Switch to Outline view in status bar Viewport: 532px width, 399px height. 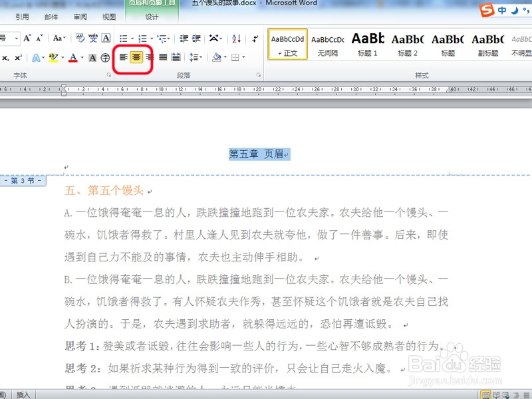click(516, 395)
